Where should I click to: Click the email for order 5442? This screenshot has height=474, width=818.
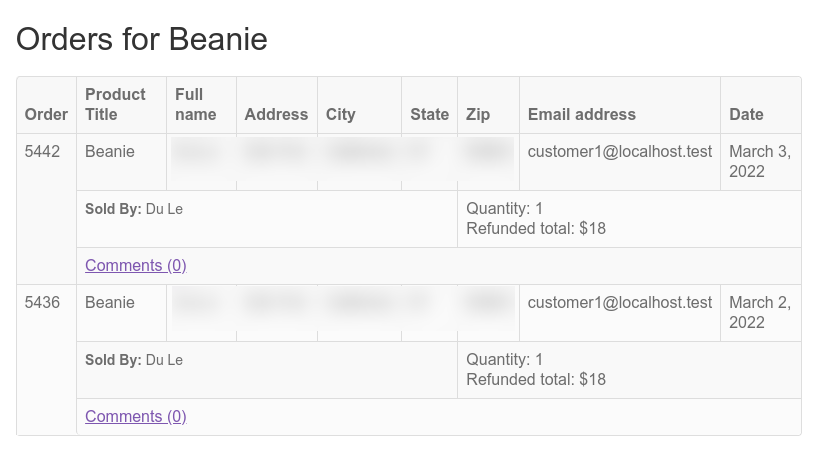coord(620,152)
